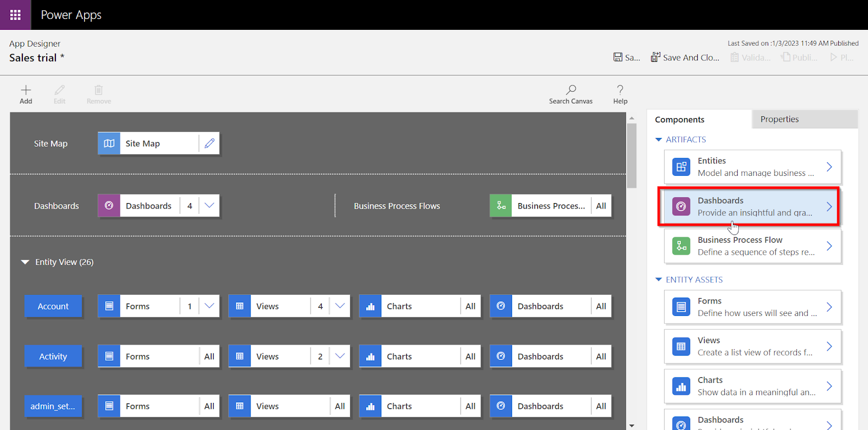
Task: Select the Activity entity button
Action: tap(53, 356)
